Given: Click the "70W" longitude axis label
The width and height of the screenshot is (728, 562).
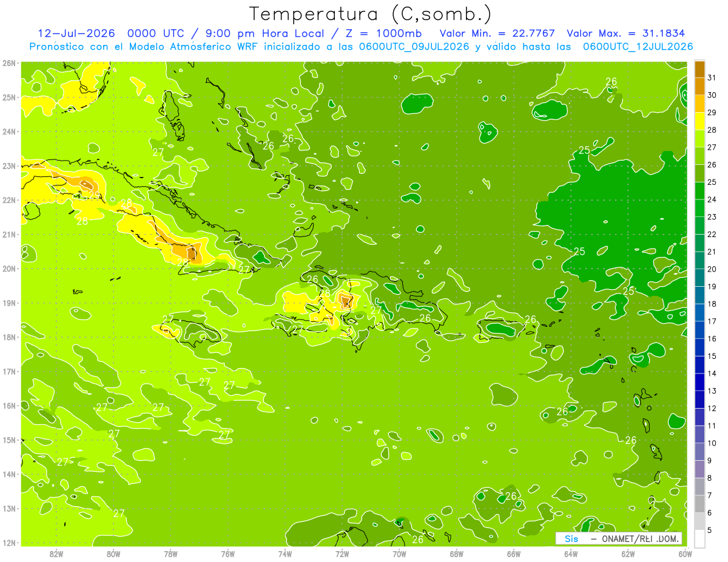Looking at the screenshot, I should pyautogui.click(x=399, y=554).
